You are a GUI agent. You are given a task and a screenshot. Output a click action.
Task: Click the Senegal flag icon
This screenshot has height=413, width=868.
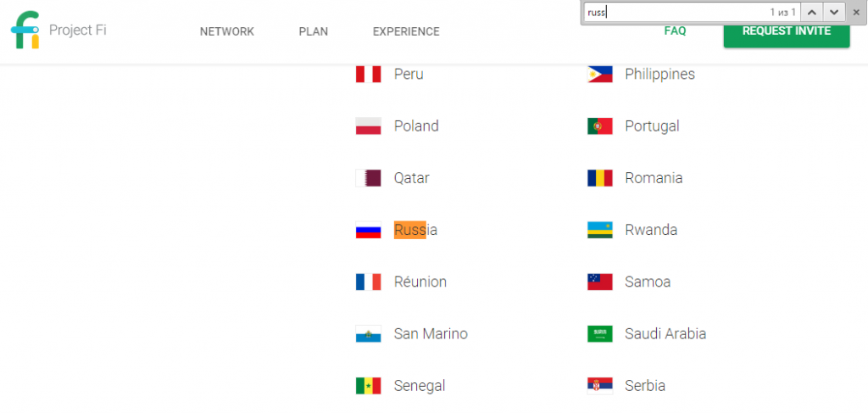(x=368, y=386)
